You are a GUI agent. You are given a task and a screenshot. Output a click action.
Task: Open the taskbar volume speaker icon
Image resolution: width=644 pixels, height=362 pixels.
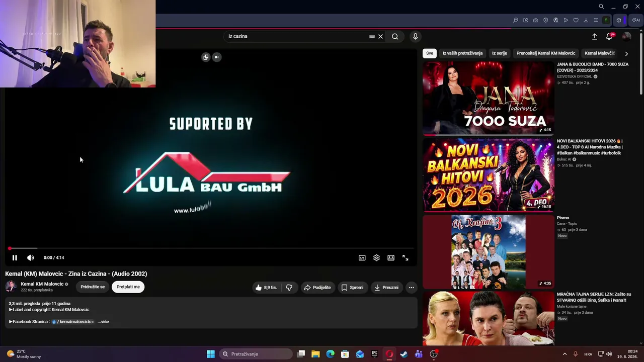tap(609, 354)
